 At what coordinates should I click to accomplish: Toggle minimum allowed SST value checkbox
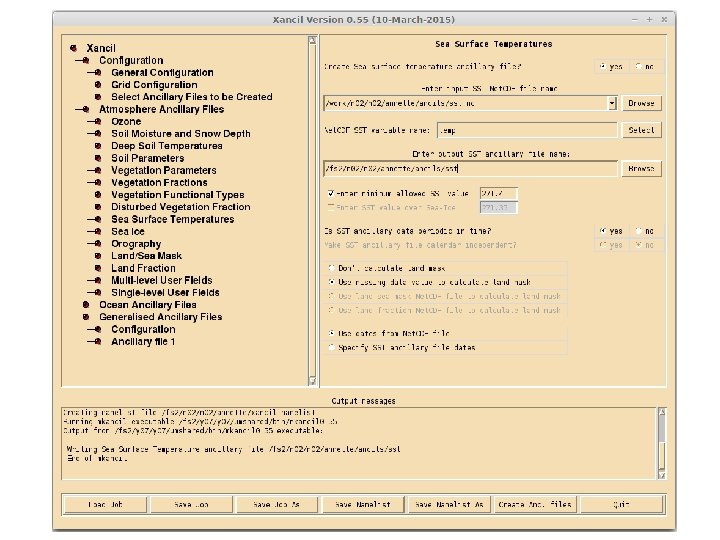coord(331,194)
